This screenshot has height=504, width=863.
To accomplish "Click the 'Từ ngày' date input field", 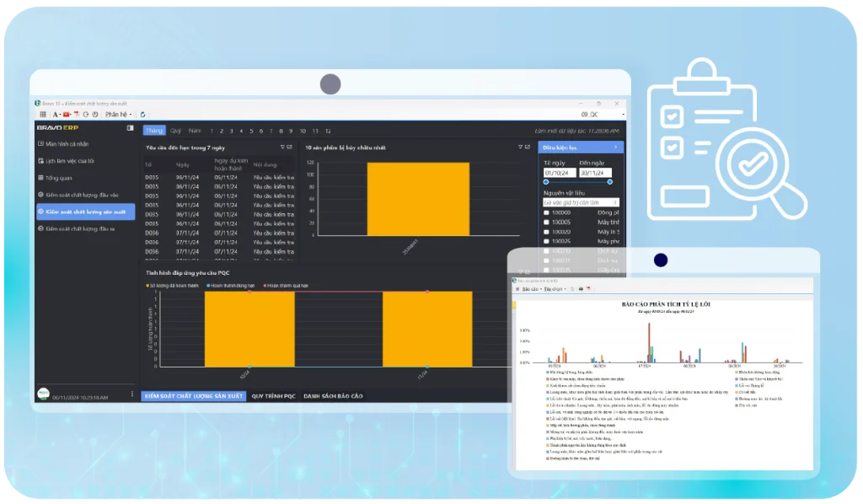I will click(x=560, y=172).
